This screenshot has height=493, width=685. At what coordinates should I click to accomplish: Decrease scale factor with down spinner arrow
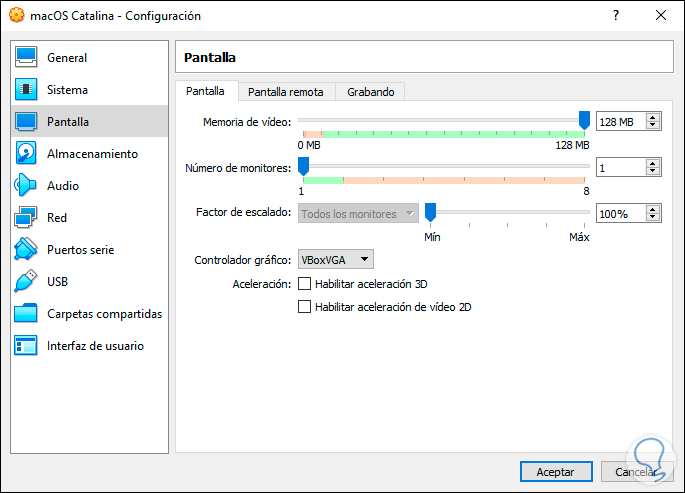653,217
